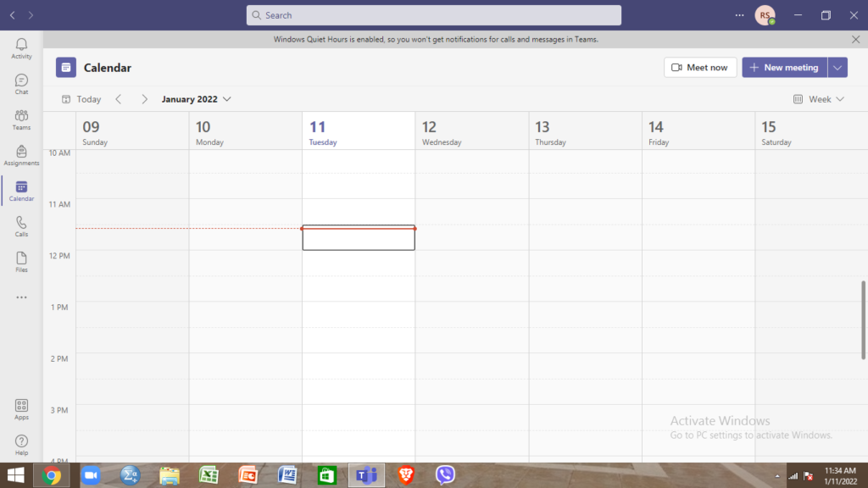Image resolution: width=868 pixels, height=488 pixels.
Task: Open the Windows Start menu
Action: coord(15,475)
